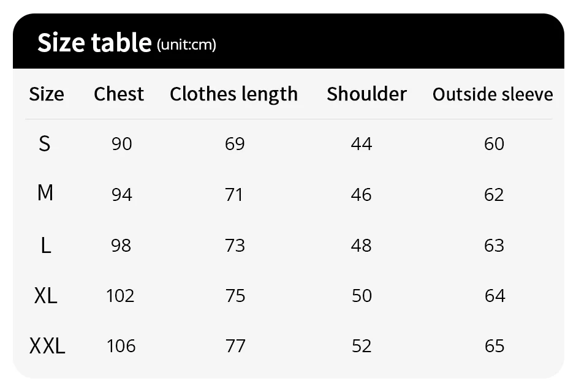
Task: Select outside sleeve value 60
Action: point(494,143)
